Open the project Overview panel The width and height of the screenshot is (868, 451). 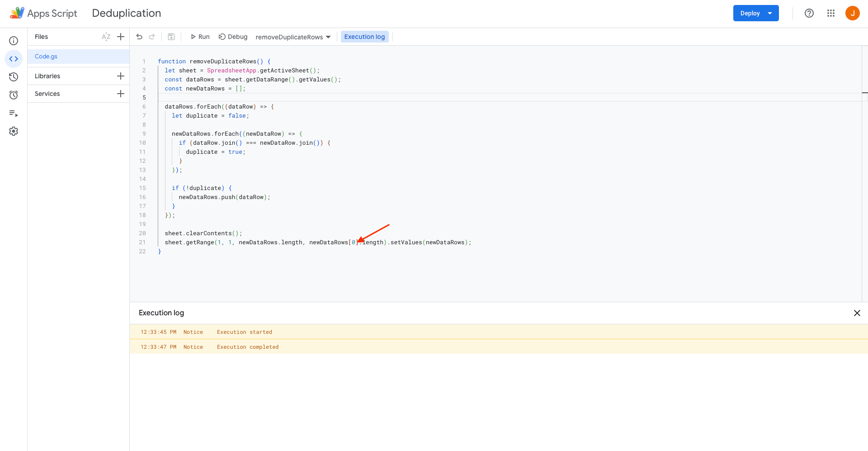pyautogui.click(x=14, y=41)
